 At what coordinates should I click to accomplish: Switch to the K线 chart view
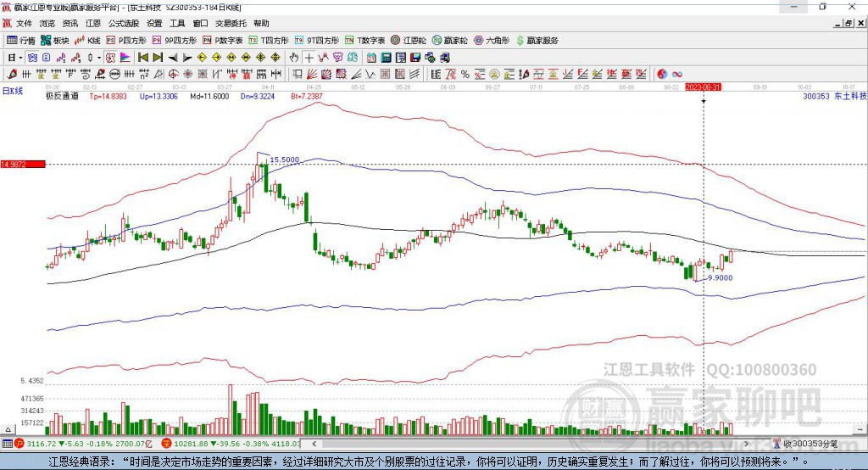tap(87, 41)
